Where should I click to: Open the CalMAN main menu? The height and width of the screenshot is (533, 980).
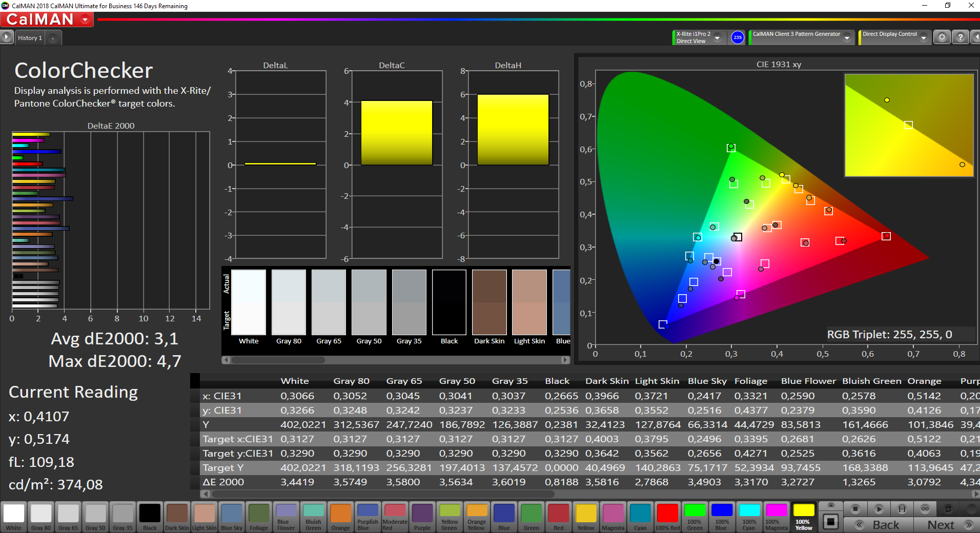(x=47, y=19)
